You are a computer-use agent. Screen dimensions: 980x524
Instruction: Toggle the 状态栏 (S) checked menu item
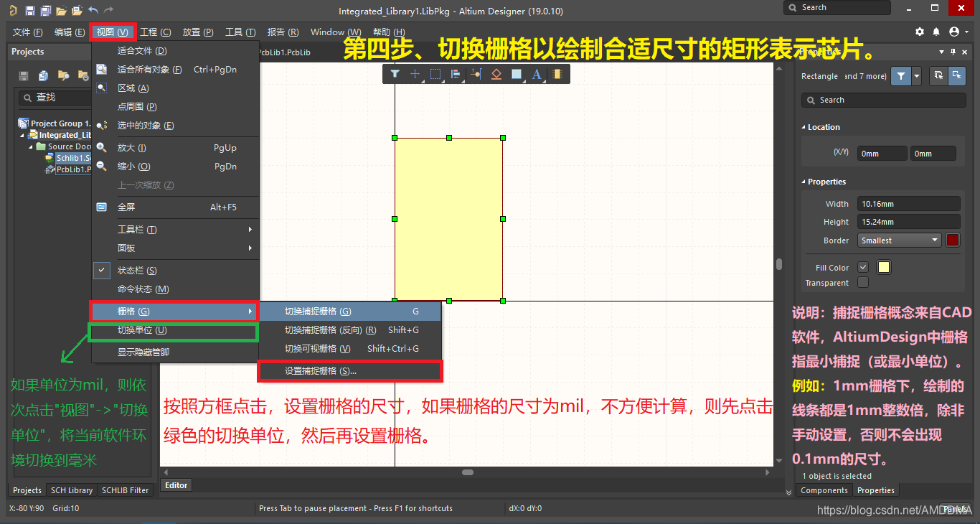[137, 271]
